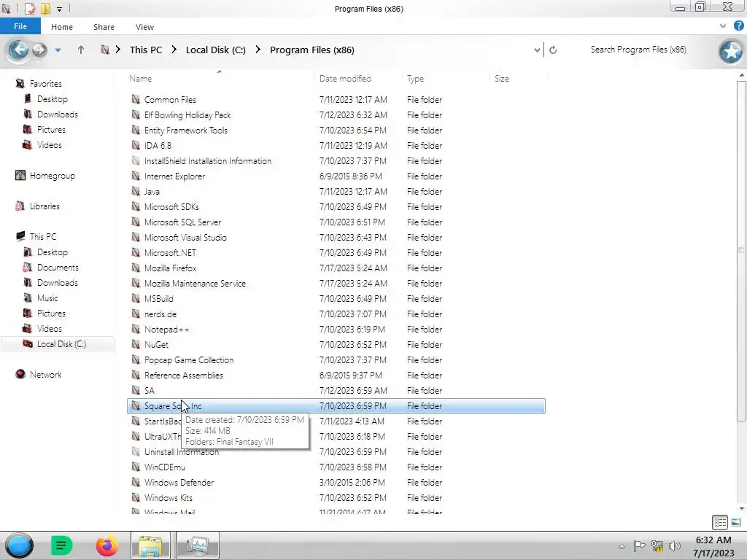Select the NuGet folder icon

click(136, 344)
